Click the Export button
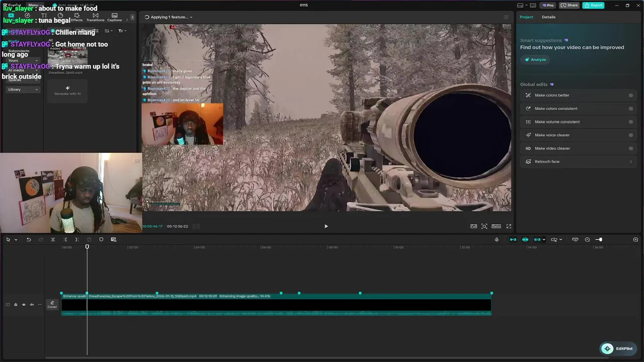644x362 pixels. pos(593,5)
